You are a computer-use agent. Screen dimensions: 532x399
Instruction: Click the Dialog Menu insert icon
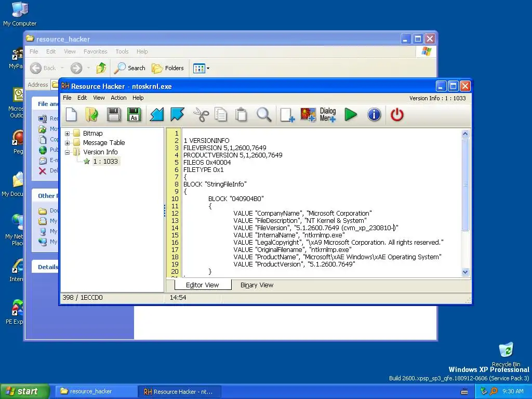click(x=328, y=115)
